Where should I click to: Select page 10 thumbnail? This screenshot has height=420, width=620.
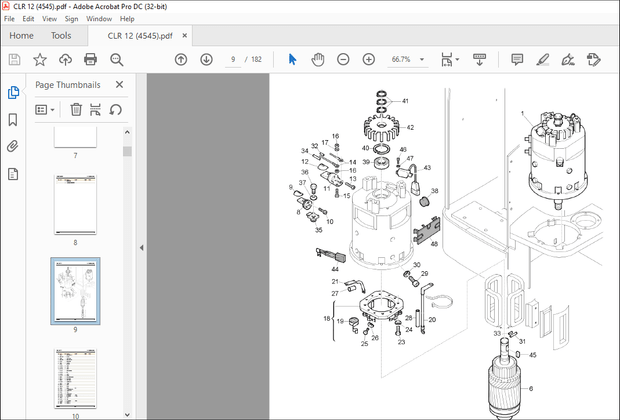(75, 378)
